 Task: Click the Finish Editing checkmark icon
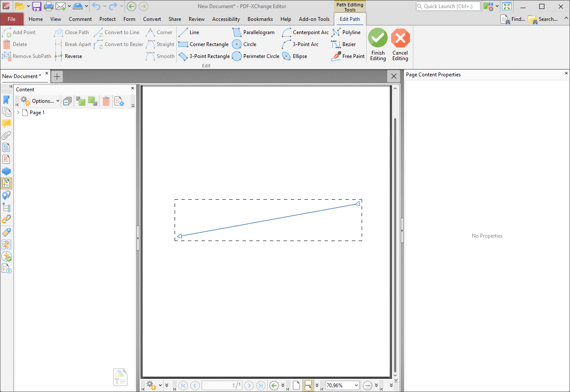pos(378,38)
